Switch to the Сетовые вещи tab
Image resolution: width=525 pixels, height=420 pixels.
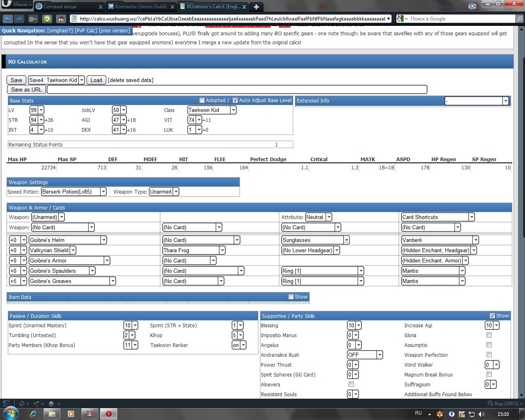coord(68,7)
